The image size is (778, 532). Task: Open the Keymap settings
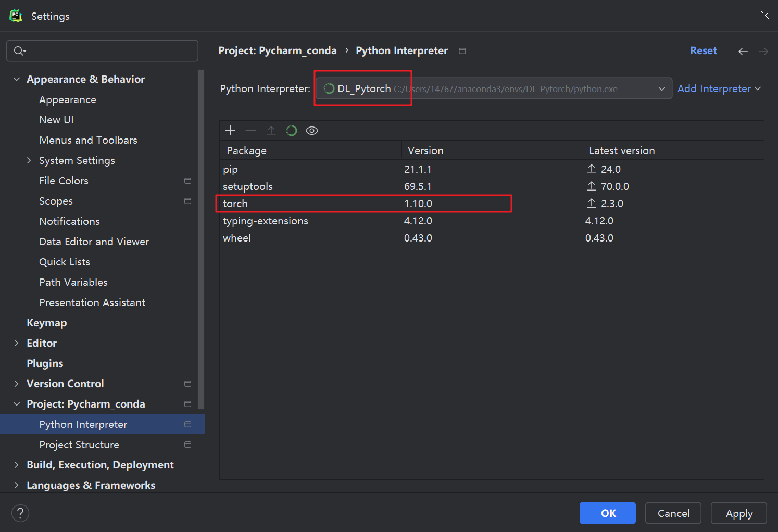coord(47,323)
